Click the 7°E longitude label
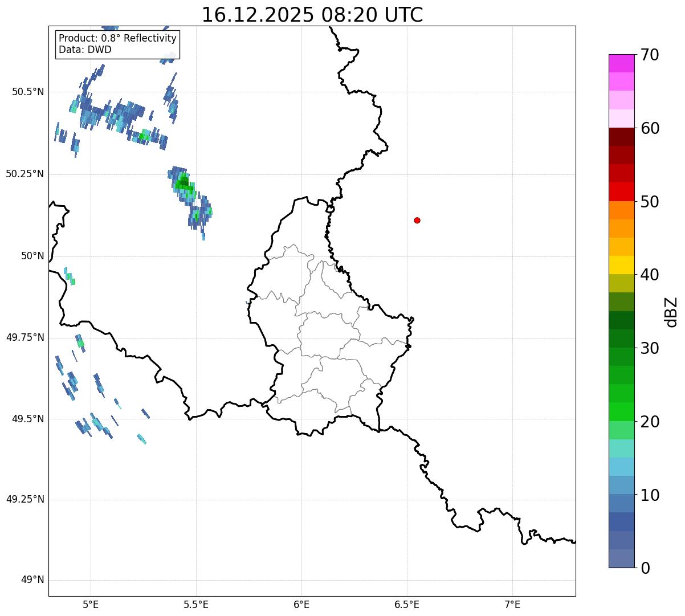Screen dimensions: 685x616 point(512,604)
